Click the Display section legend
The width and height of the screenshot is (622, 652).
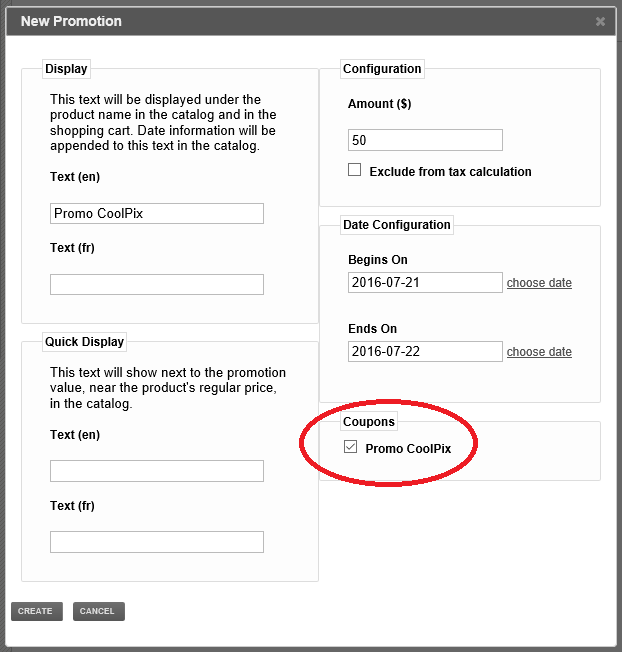(66, 69)
